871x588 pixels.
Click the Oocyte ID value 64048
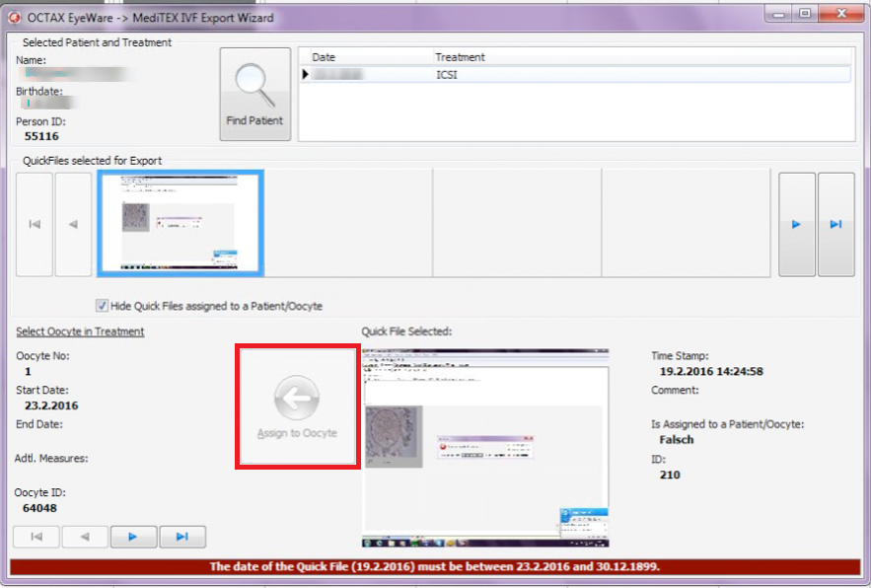(x=40, y=508)
